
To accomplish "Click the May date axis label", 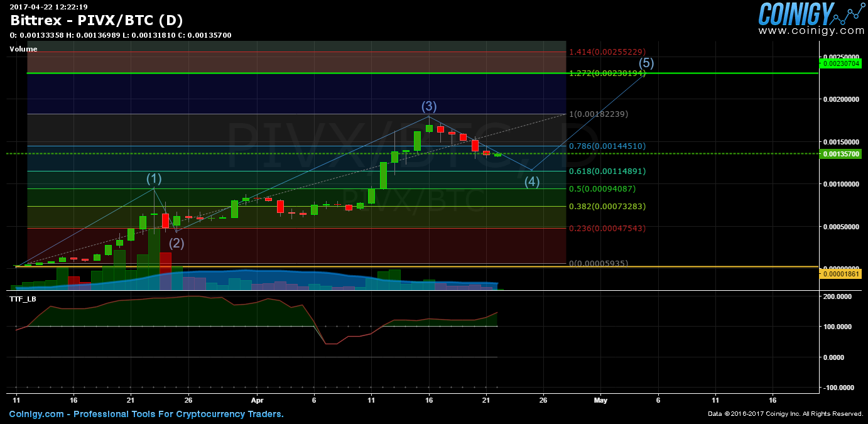I will point(600,400).
